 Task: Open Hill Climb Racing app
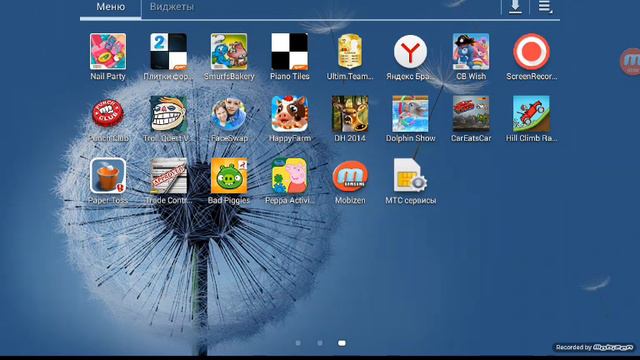[x=531, y=114]
